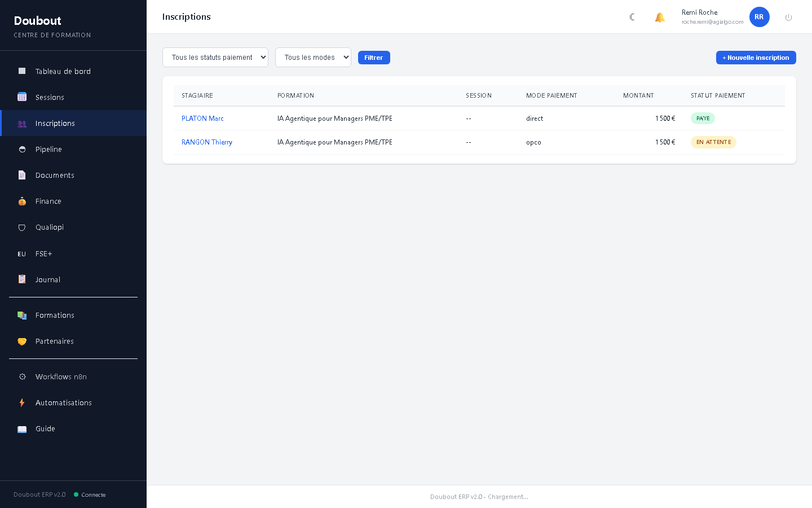Click the Sessions calendar icon
Viewport: 812px width, 508px height.
coord(22,97)
